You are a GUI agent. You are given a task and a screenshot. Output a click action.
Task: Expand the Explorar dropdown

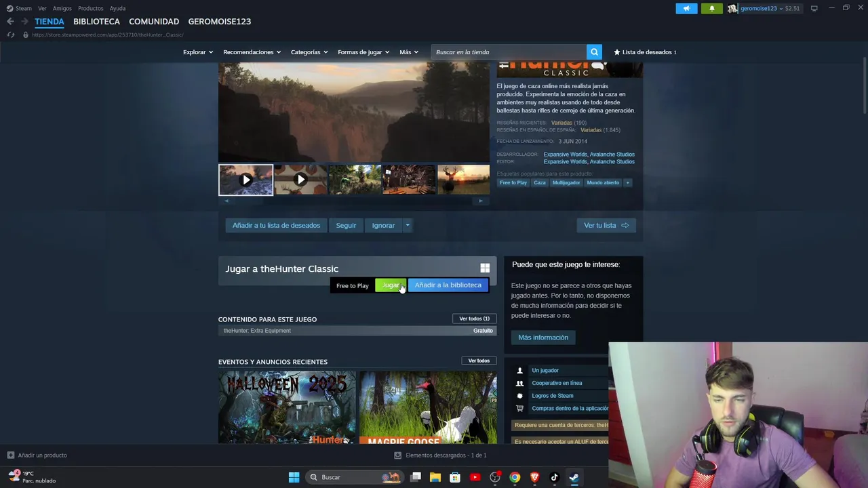[198, 52]
